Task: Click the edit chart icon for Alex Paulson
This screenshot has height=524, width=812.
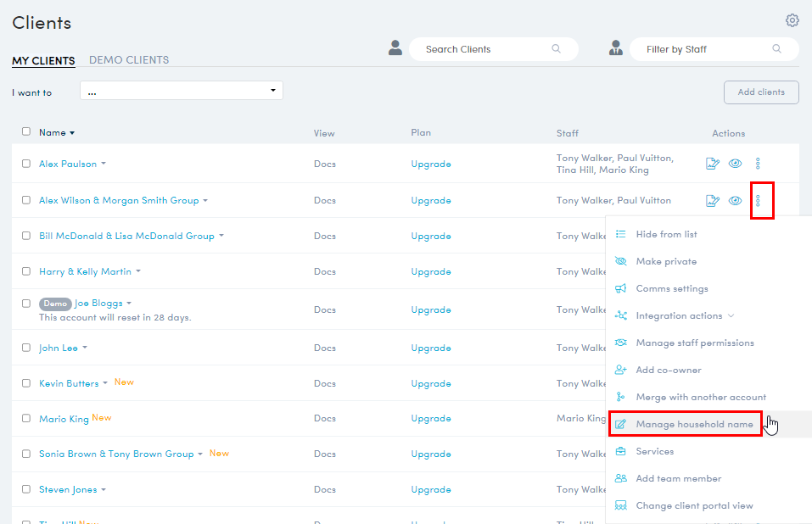Action: click(713, 164)
